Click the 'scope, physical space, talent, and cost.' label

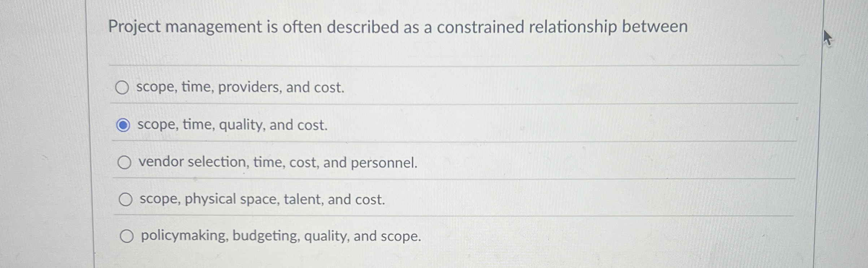point(262,200)
